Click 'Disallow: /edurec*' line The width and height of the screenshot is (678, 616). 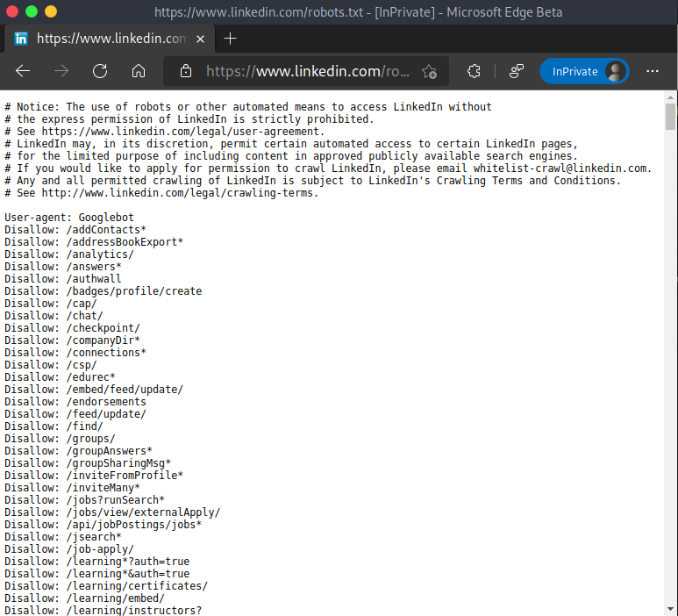[61, 377]
